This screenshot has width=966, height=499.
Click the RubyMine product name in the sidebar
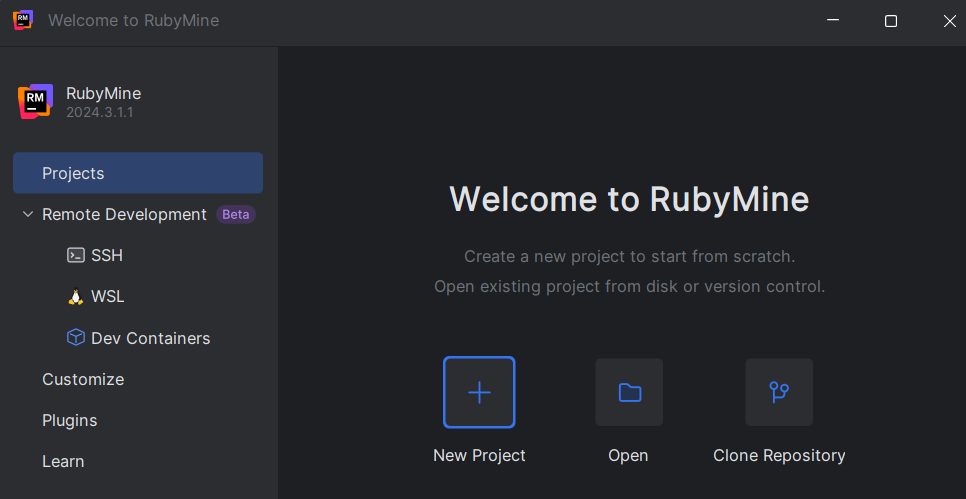coord(104,93)
